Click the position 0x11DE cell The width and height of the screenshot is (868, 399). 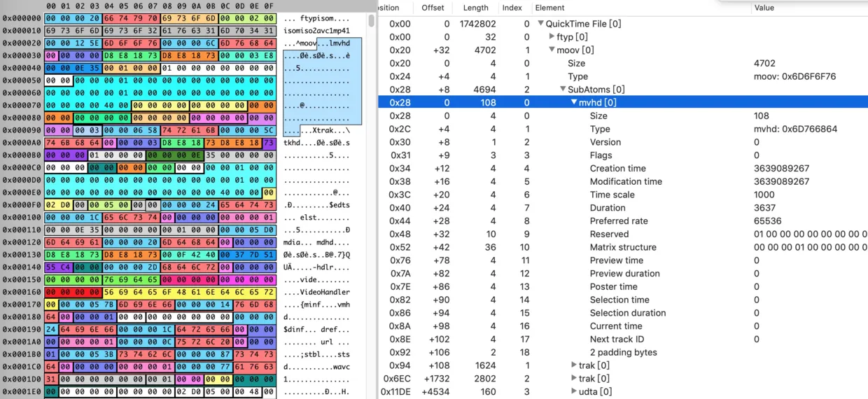[x=395, y=392]
